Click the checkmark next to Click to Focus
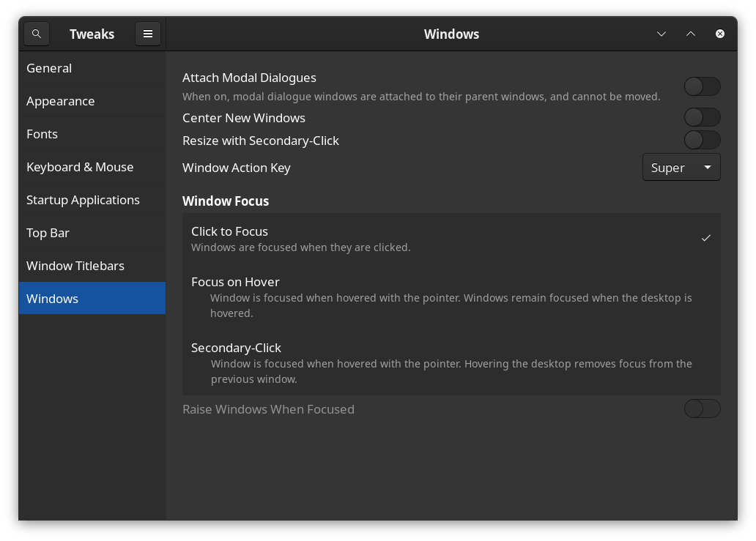Viewport: 756px width, 541px height. (x=706, y=238)
